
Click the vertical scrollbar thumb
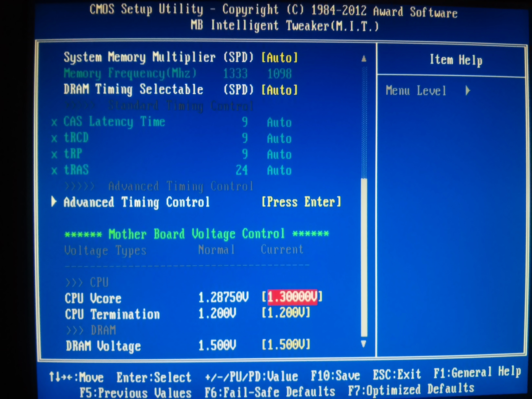364,257
